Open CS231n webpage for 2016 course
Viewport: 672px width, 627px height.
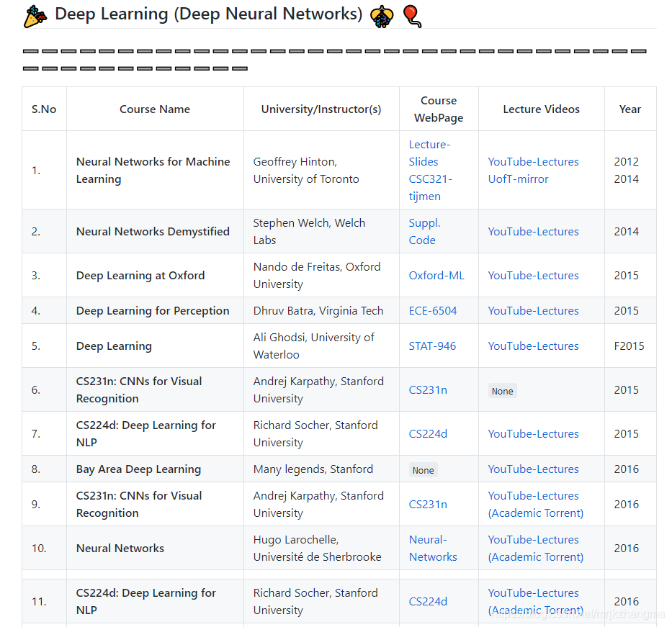click(x=428, y=505)
